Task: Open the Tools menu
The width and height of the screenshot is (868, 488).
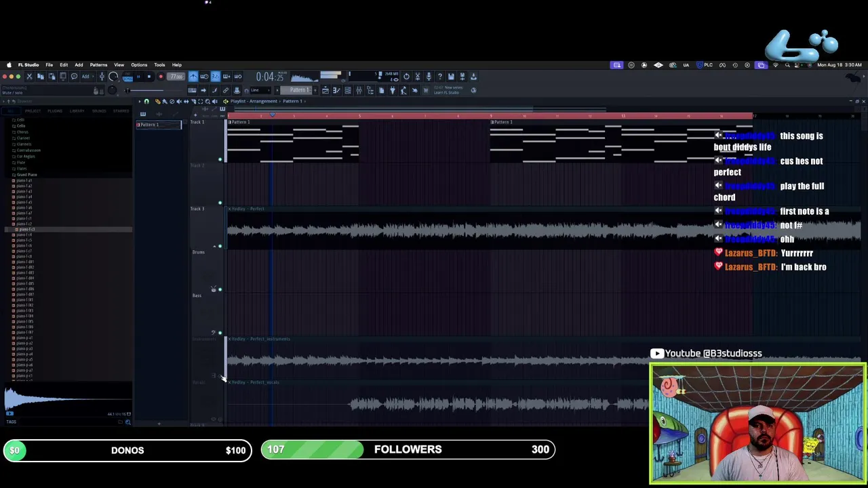Action: (x=159, y=65)
